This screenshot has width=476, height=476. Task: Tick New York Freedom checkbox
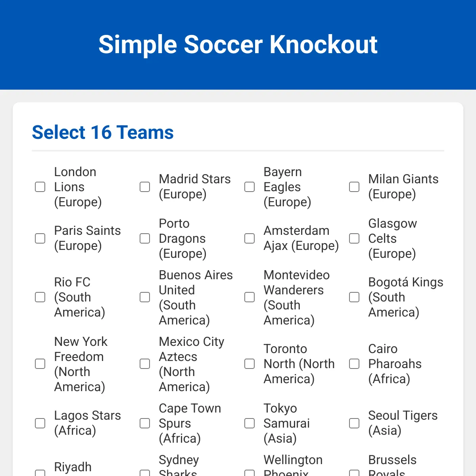(40, 364)
